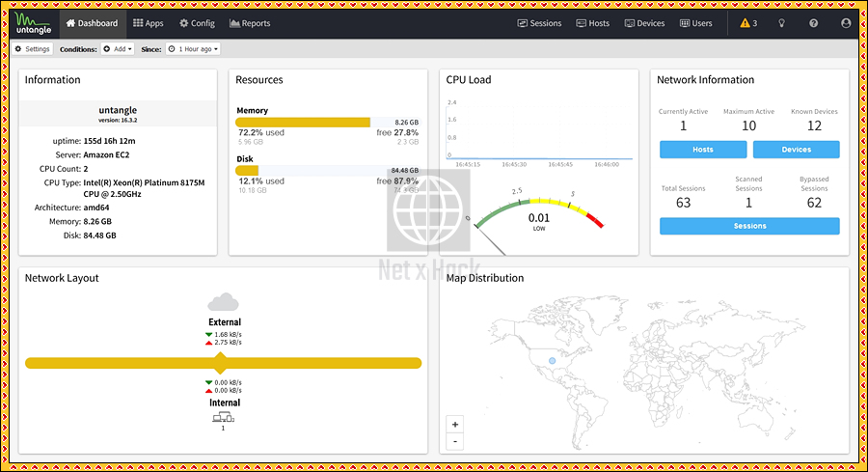
Task: Click Total Sessions count 63
Action: (x=683, y=203)
